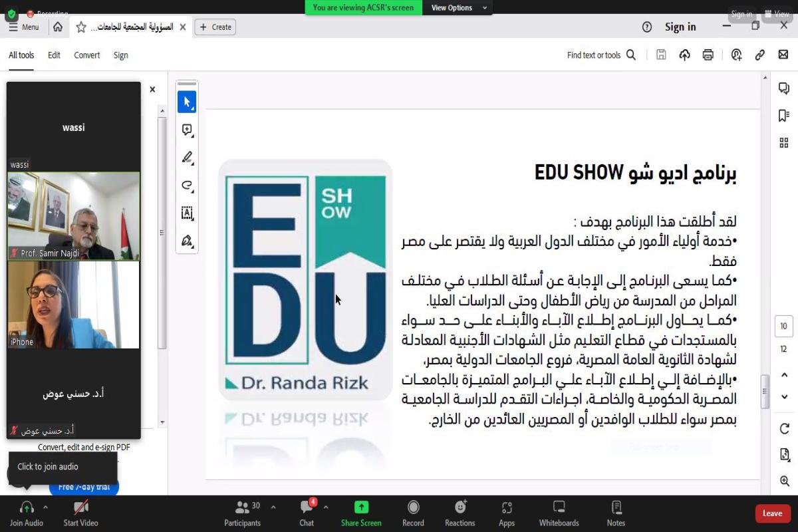Image resolution: width=798 pixels, height=532 pixels.
Task: Star the document with the favorite icon
Action: [81, 27]
